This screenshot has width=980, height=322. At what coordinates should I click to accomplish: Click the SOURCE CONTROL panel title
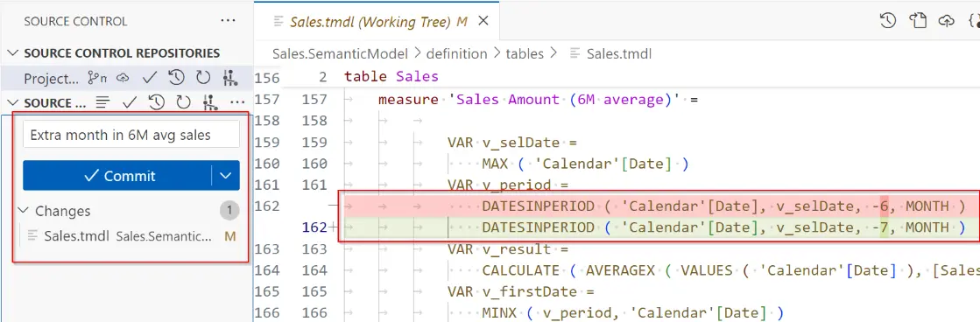point(75,21)
